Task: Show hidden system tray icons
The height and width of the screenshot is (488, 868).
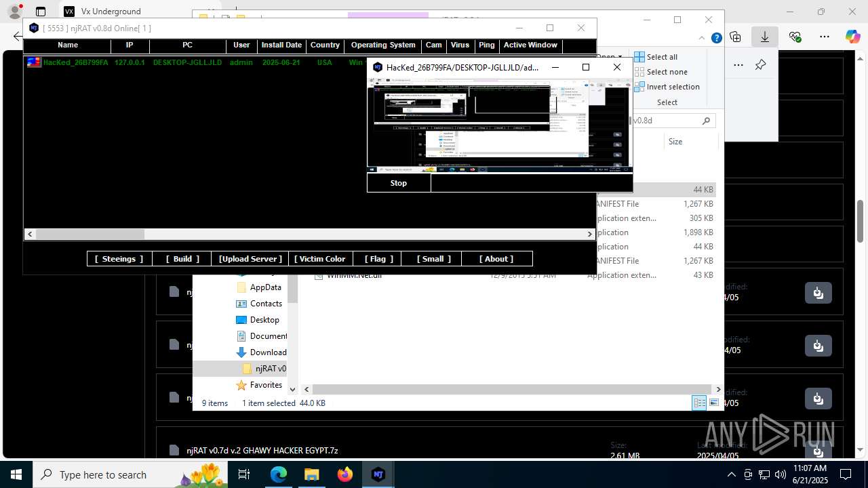Action: [731, 474]
